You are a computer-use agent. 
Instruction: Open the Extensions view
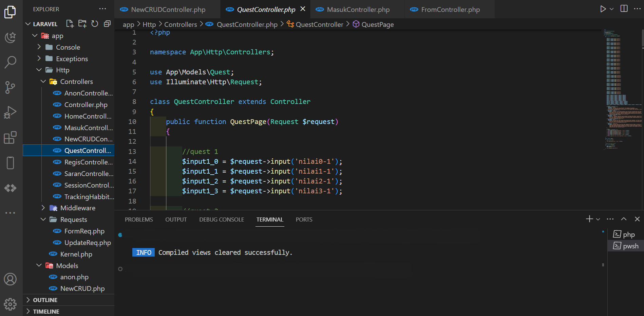click(x=10, y=138)
